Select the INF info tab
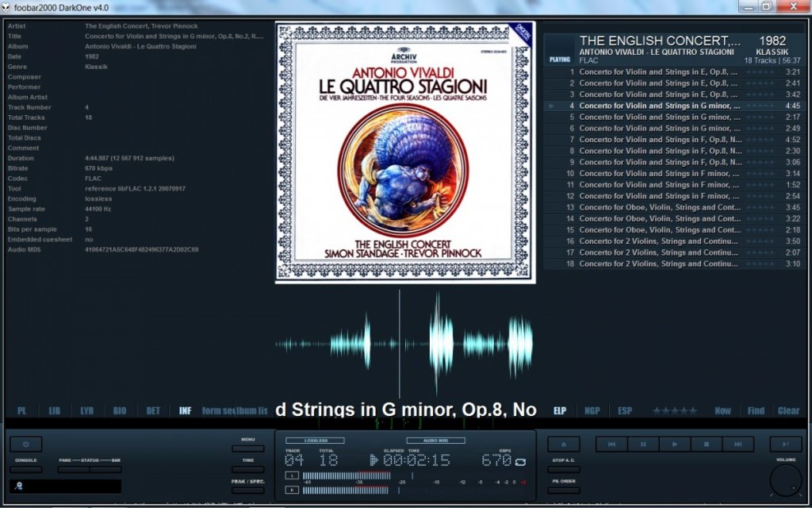The height and width of the screenshot is (508, 812). [x=186, y=410]
